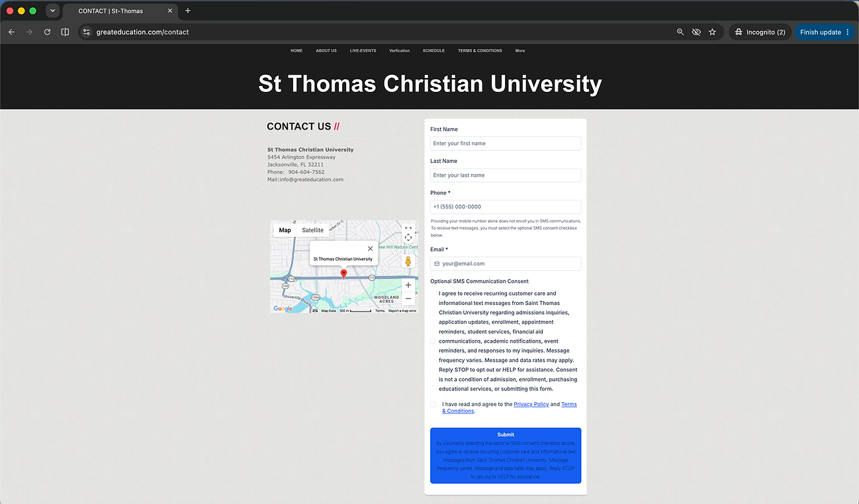
Task: Click the crossed-out eye tracking protection icon
Action: coord(696,32)
